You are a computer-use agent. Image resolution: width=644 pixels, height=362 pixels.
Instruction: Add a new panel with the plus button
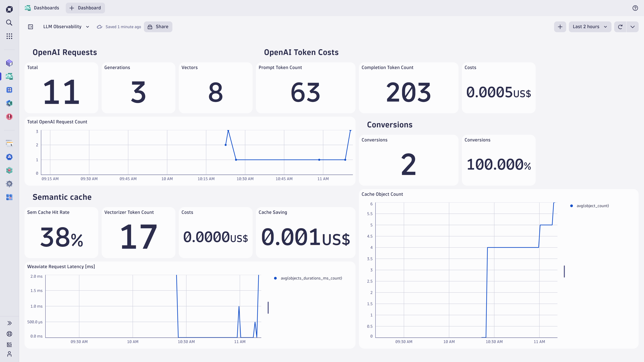point(560,27)
